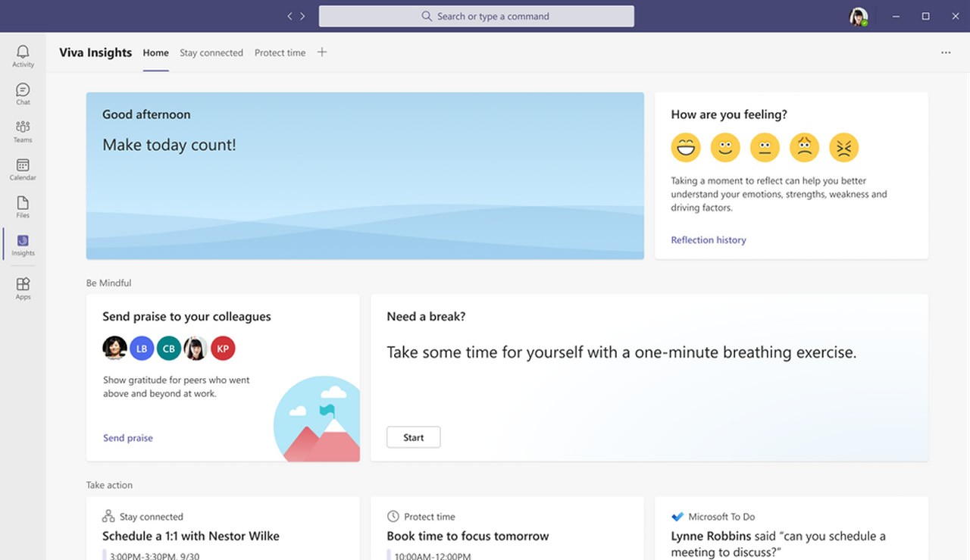
Task: Click the LB colleague avatar
Action: pyautogui.click(x=142, y=348)
